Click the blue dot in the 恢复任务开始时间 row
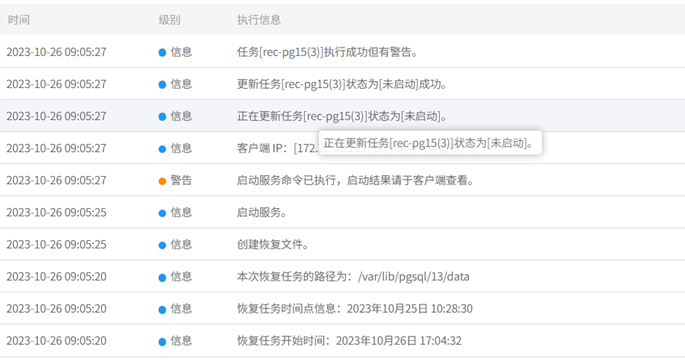 (x=162, y=341)
